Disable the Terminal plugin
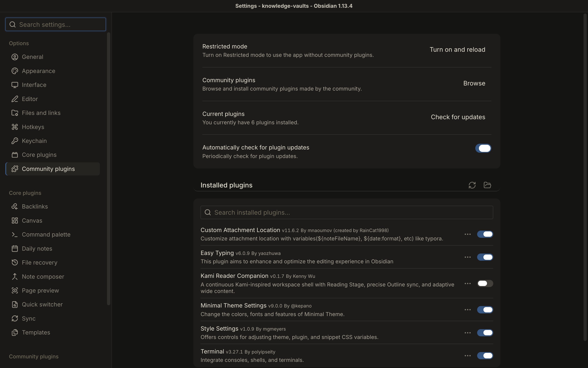This screenshot has height=368, width=588. pyautogui.click(x=485, y=356)
